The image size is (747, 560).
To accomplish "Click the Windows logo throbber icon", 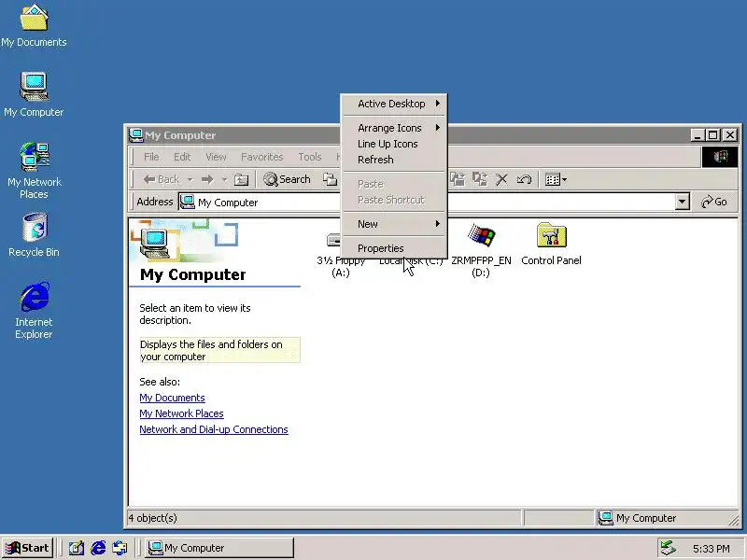I will tap(720, 157).
